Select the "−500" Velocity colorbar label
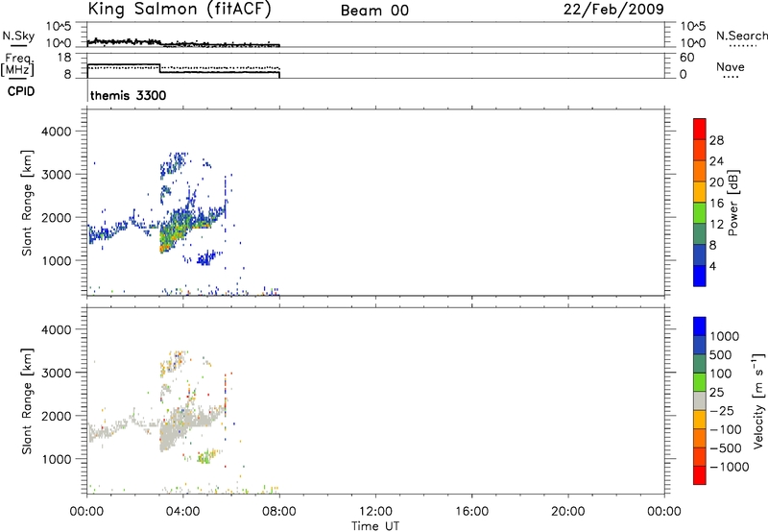This screenshot has height=532, width=768. point(726,447)
